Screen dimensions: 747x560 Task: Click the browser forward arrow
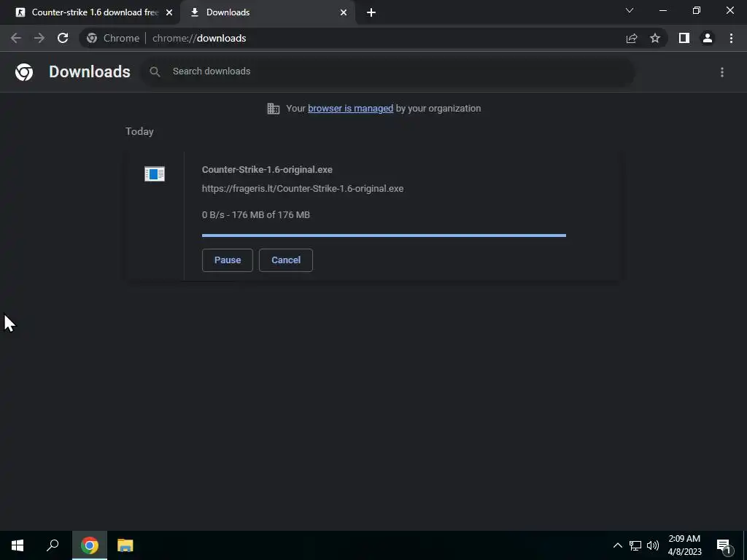[x=39, y=38]
